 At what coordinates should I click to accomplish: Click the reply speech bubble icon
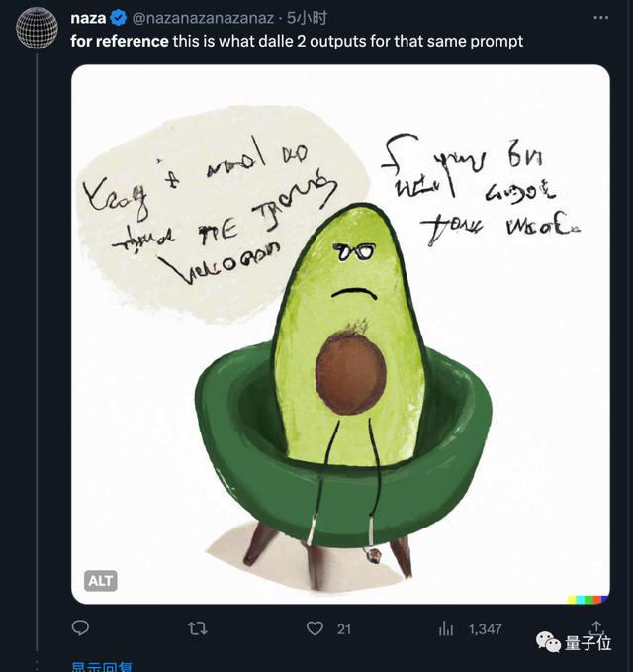click(81, 627)
